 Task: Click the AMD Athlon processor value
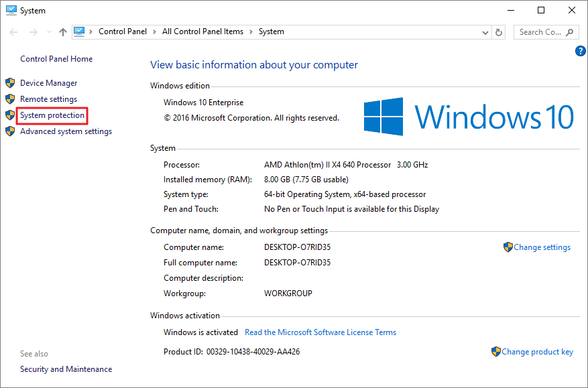(346, 165)
